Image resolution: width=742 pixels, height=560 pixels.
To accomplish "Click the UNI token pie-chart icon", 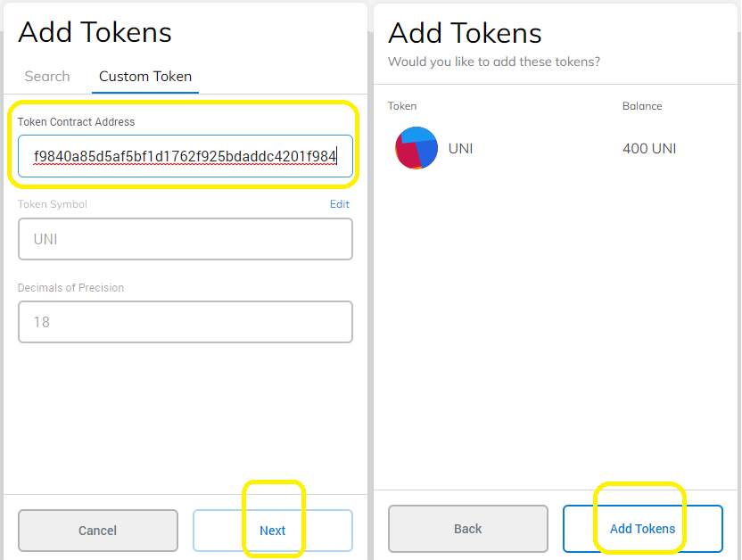I will pyautogui.click(x=416, y=148).
